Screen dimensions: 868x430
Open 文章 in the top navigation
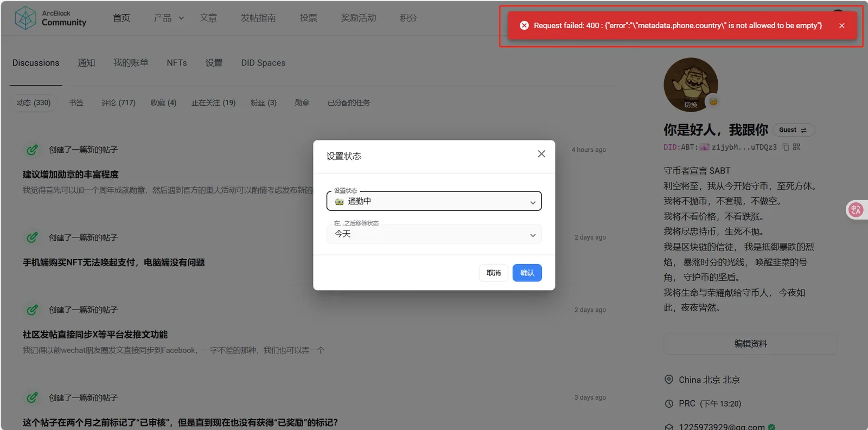coord(208,18)
